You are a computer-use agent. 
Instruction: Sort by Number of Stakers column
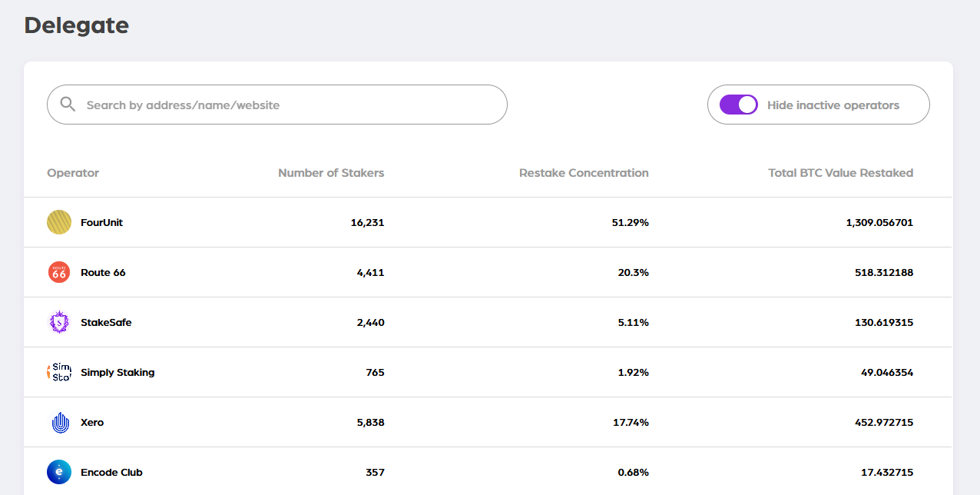[x=331, y=173]
